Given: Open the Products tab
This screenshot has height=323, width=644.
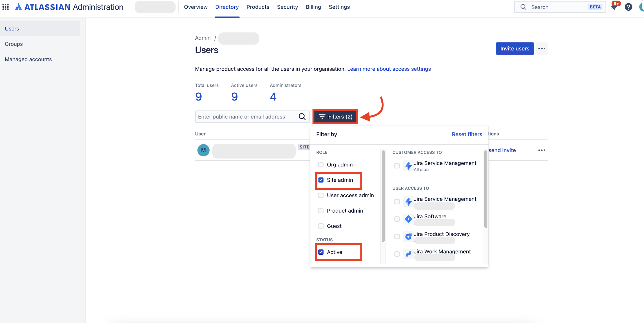Looking at the screenshot, I should [x=258, y=7].
